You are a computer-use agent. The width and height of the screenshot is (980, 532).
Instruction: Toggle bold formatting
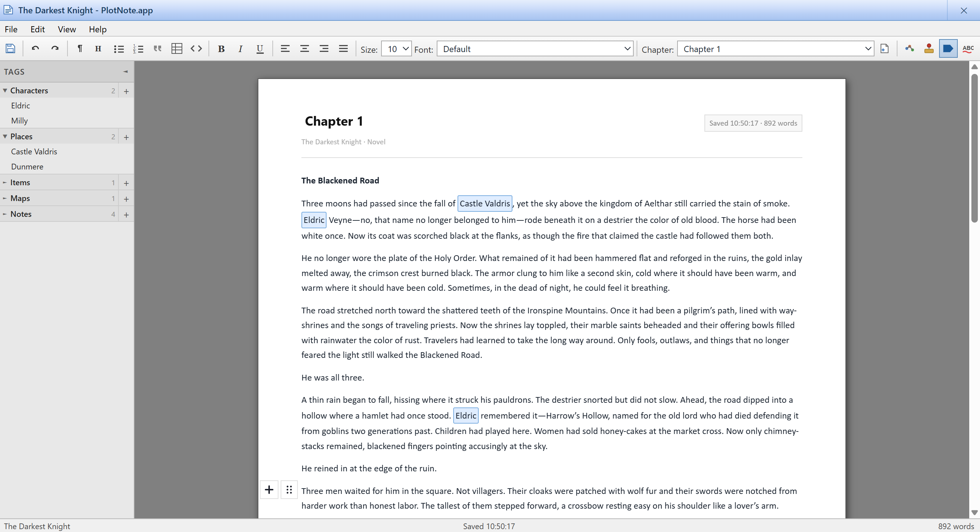tap(221, 49)
